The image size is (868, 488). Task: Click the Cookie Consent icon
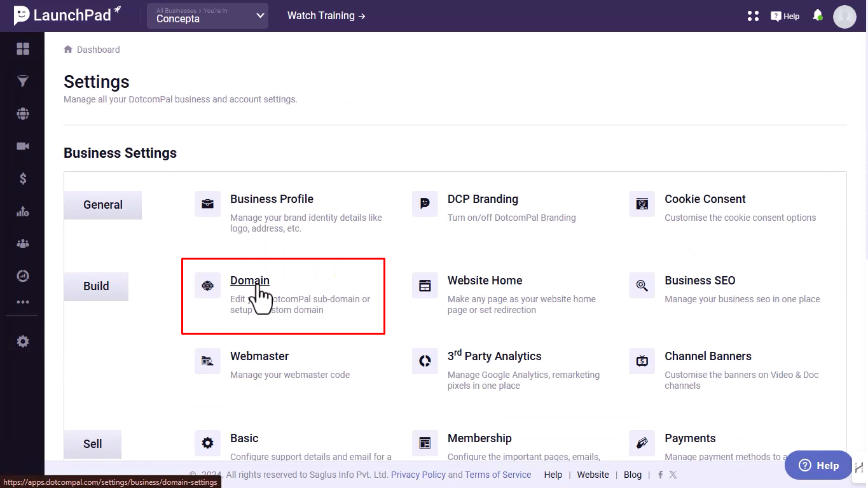pos(642,204)
